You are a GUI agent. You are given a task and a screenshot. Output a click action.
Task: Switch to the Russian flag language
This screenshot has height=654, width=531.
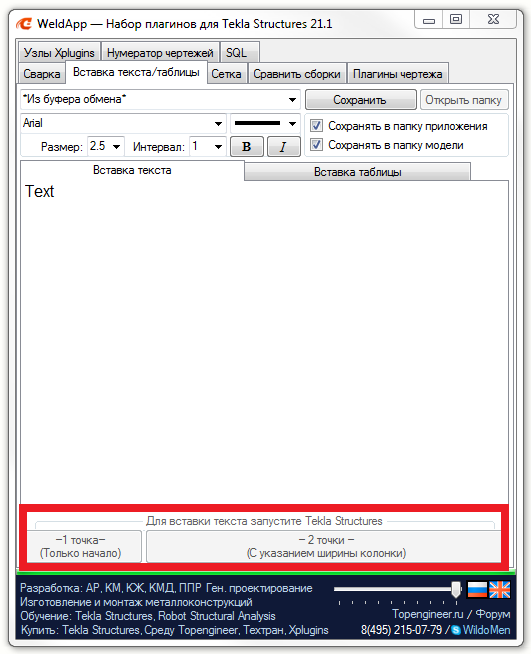click(477, 589)
